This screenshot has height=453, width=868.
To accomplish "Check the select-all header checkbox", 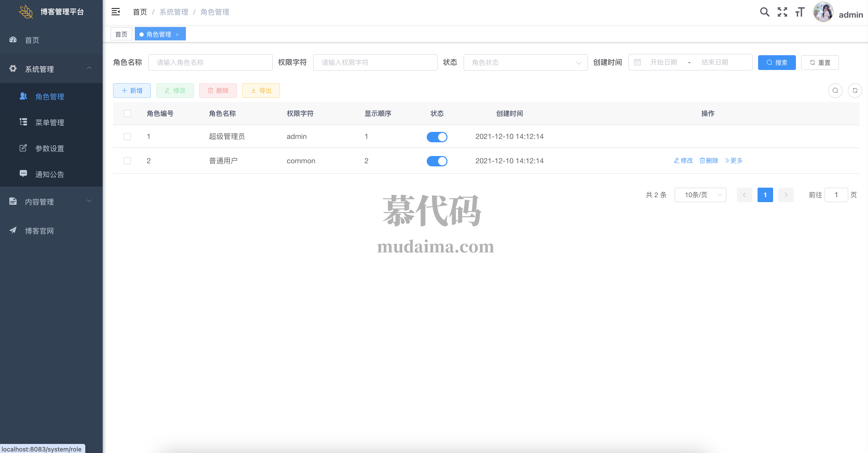I will [x=127, y=114].
